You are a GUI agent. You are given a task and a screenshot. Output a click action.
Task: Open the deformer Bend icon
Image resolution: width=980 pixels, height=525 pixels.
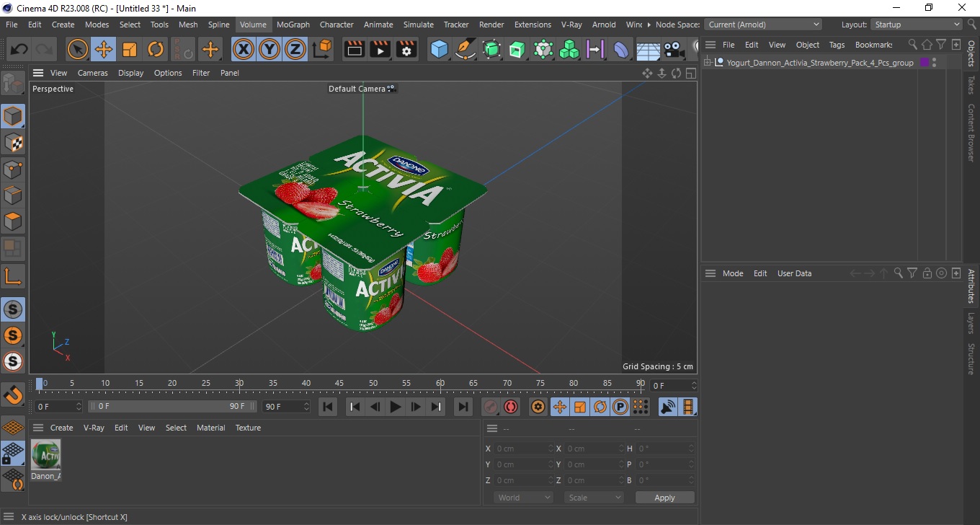(x=621, y=49)
